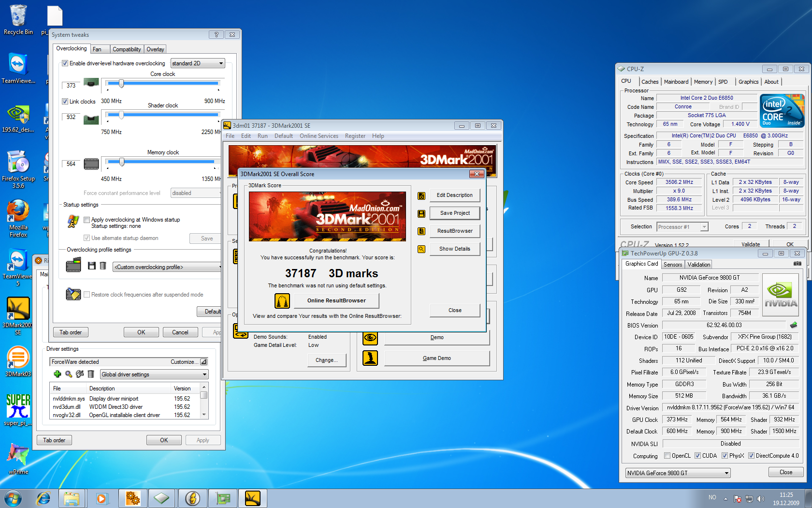Screen dimensions: 812x508
Task: Click the Shader clock slider handle
Action: point(121,115)
